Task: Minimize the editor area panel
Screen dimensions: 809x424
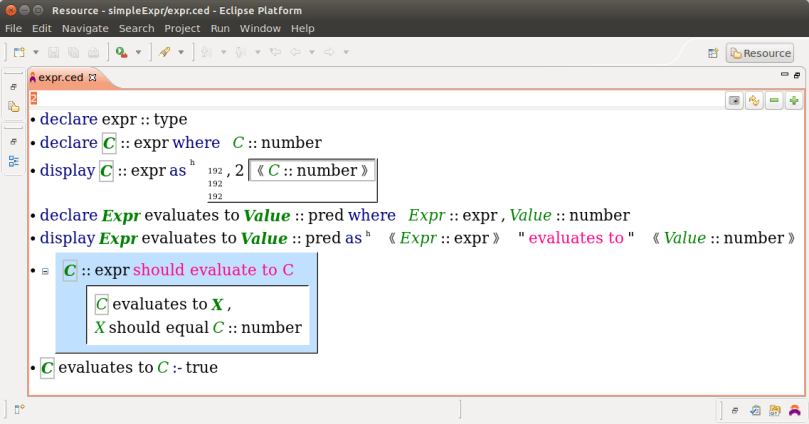Action: 783,76
